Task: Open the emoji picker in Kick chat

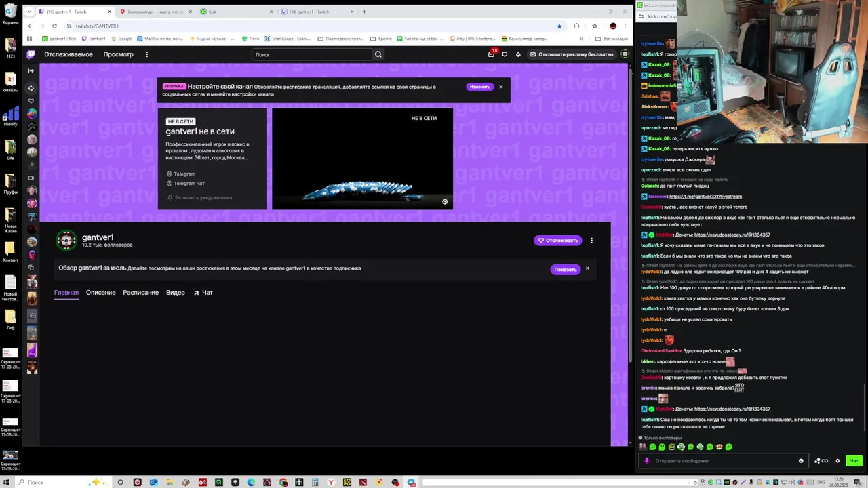Action: point(801,461)
